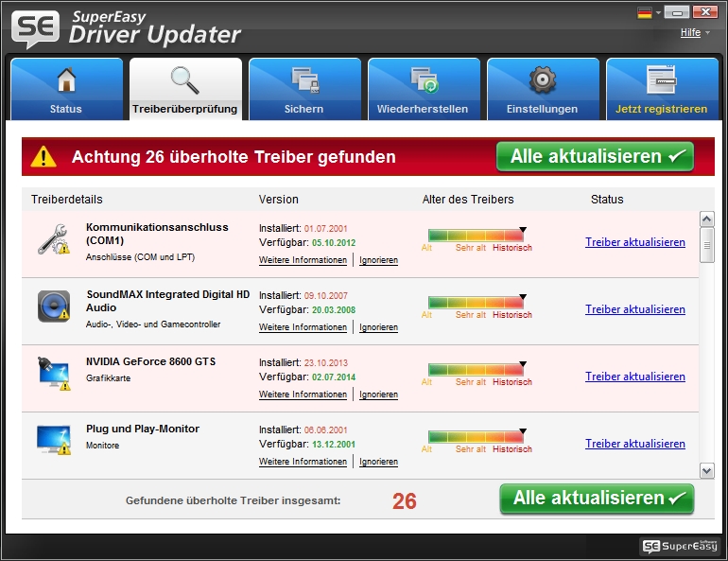Click top Alle aktualisieren button in banner
728x561 pixels.
coord(596,156)
